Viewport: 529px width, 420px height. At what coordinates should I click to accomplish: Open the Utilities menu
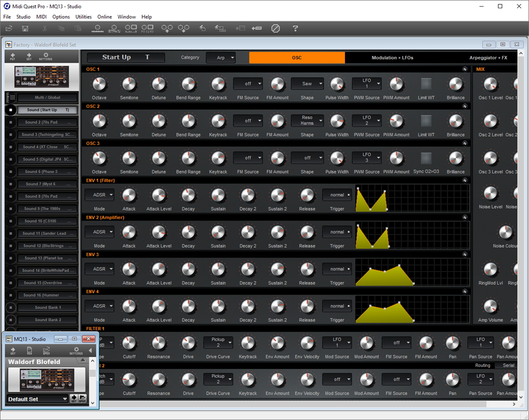point(83,17)
